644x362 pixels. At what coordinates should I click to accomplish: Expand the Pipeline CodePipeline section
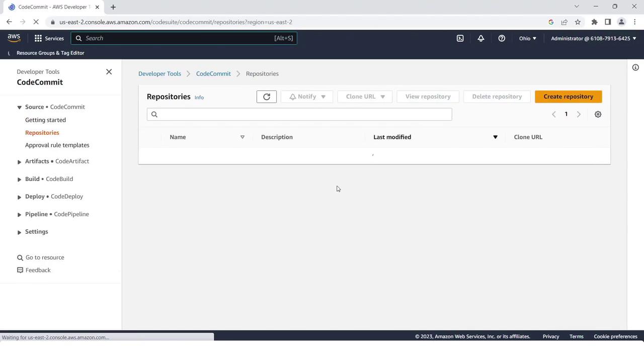click(x=19, y=215)
